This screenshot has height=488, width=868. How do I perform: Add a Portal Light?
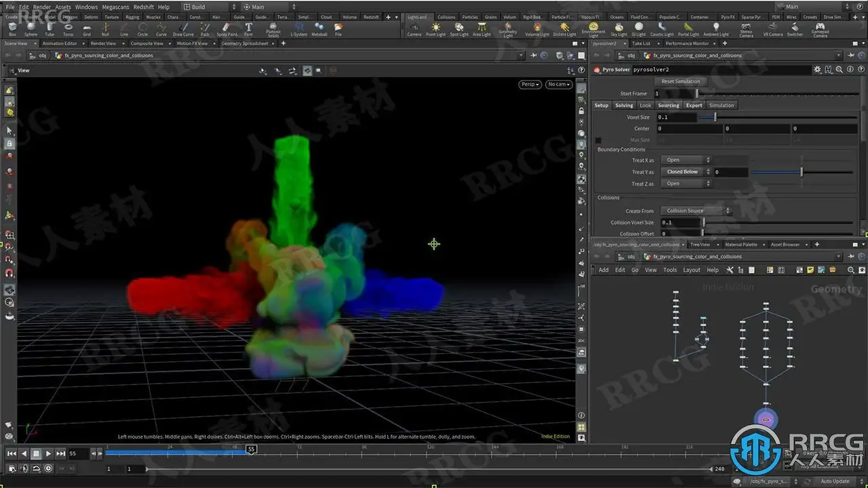(688, 29)
